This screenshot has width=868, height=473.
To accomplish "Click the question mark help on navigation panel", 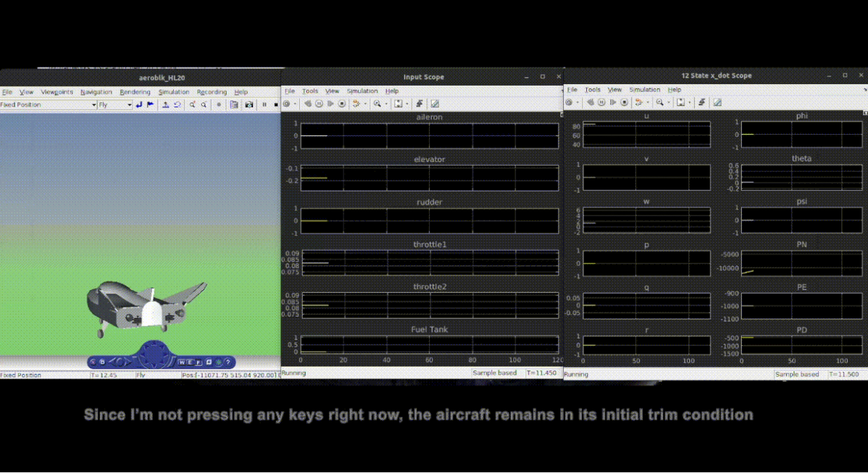I will click(228, 362).
